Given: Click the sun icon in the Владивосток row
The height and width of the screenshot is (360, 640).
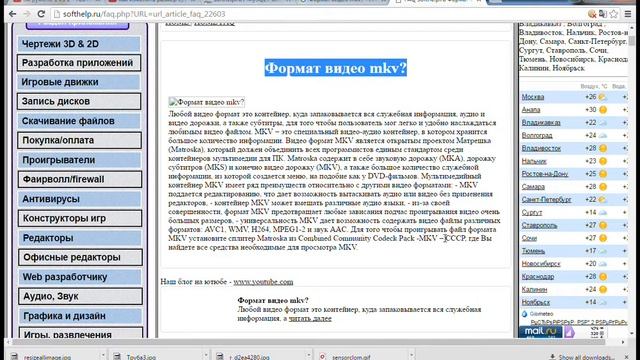Looking at the screenshot, I should click(602, 148).
